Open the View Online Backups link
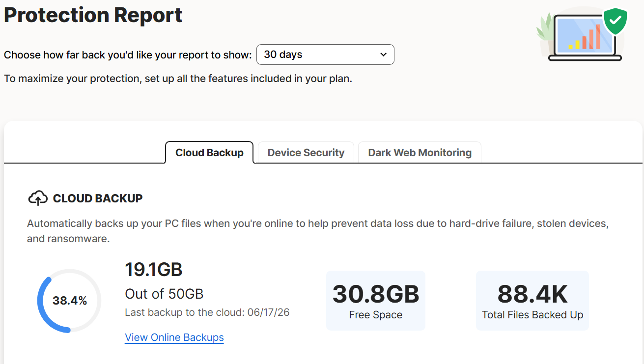 tap(174, 337)
